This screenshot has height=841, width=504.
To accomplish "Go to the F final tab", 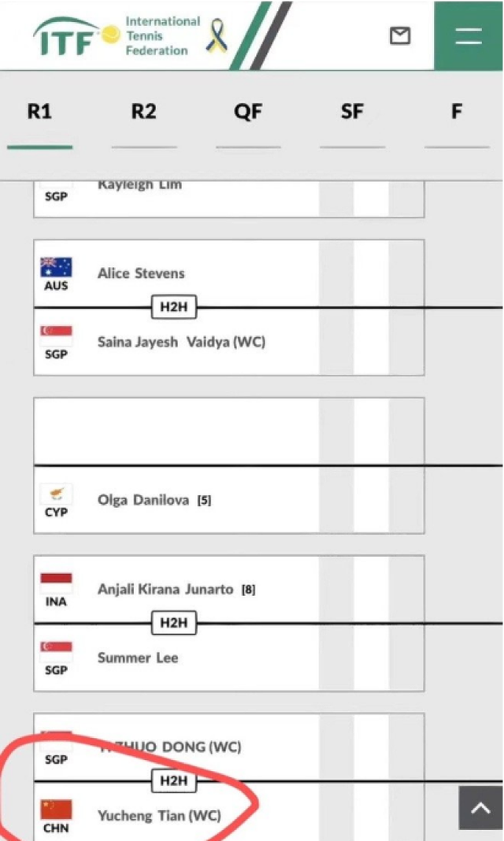I will point(456,112).
